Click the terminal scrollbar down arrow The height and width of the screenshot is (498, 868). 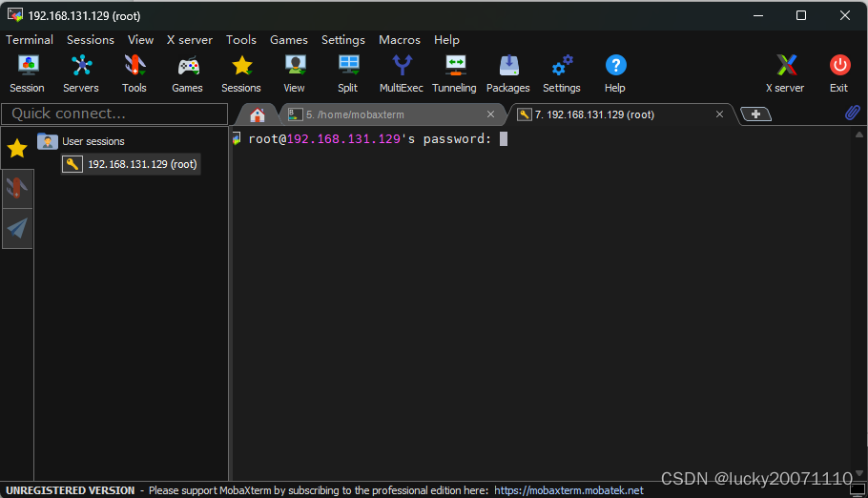coord(859,472)
